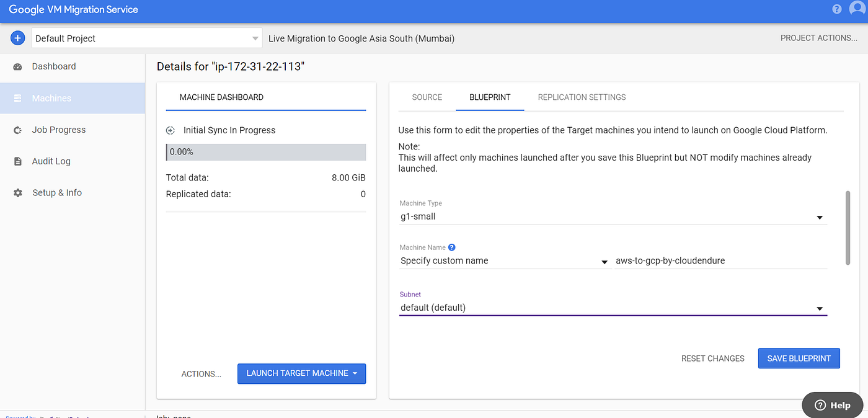Open the user profile avatar icon
This screenshot has width=868, height=418.
(x=857, y=9)
